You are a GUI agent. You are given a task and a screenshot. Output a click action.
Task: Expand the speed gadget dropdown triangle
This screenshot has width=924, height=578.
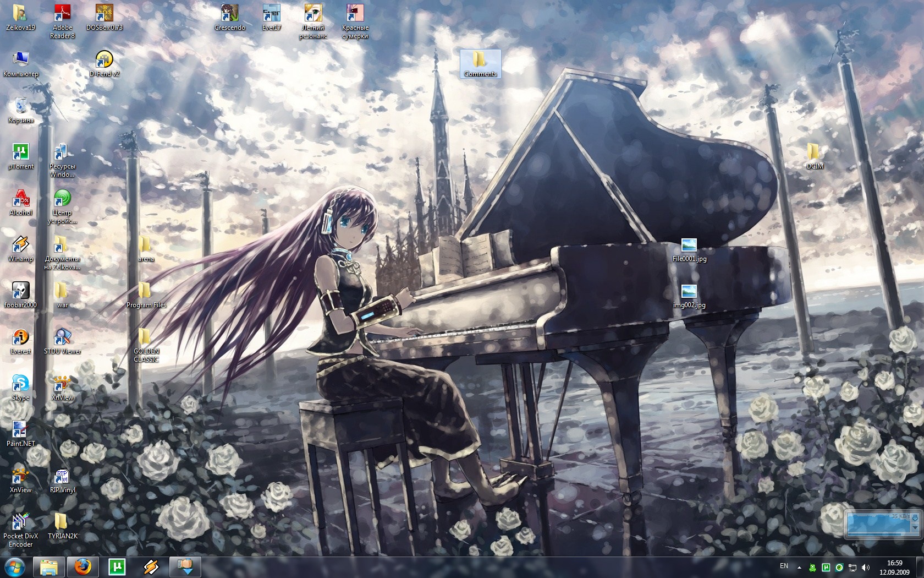click(915, 527)
